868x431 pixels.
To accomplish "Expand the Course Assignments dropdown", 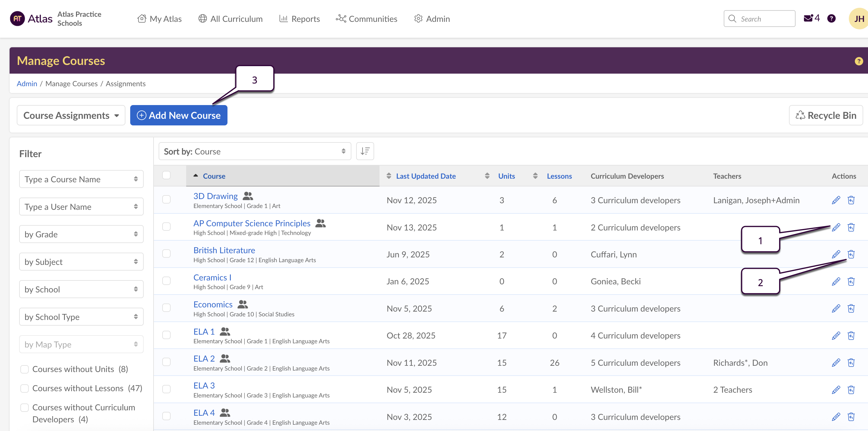I will point(71,115).
